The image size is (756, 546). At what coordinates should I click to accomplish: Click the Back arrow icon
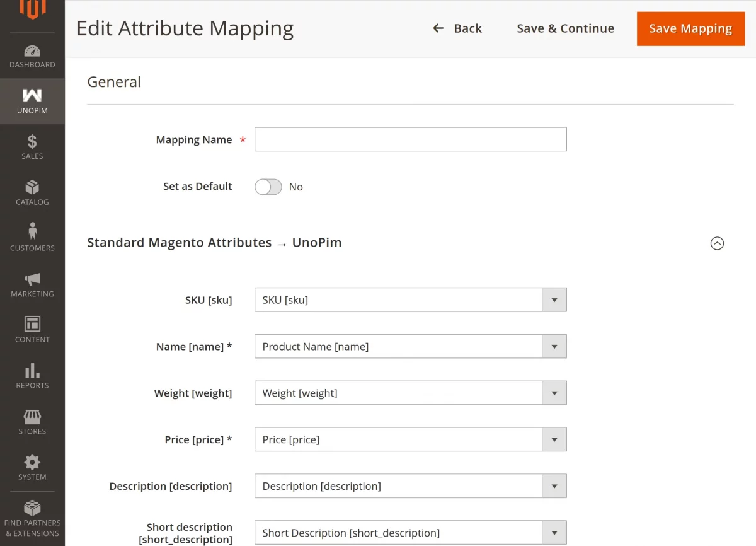(438, 28)
